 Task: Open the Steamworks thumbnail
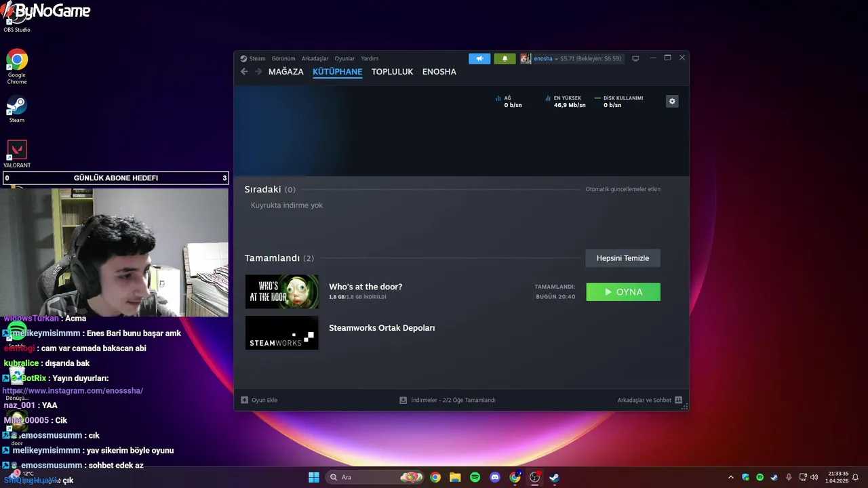(281, 333)
